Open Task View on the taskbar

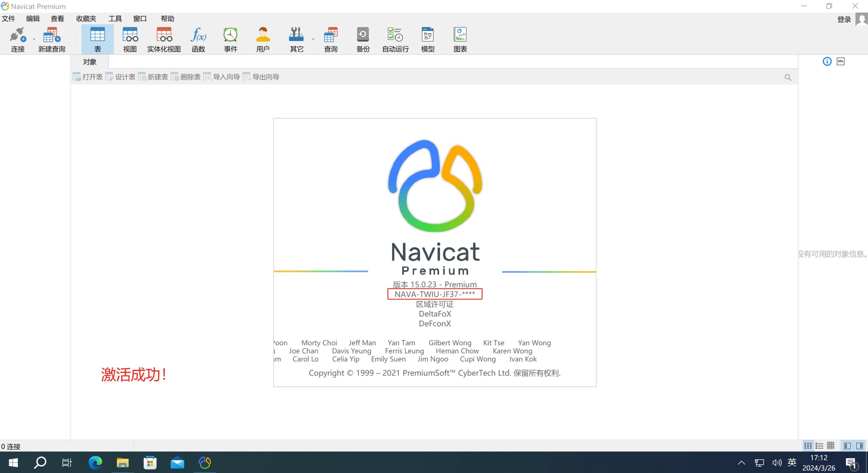click(67, 462)
